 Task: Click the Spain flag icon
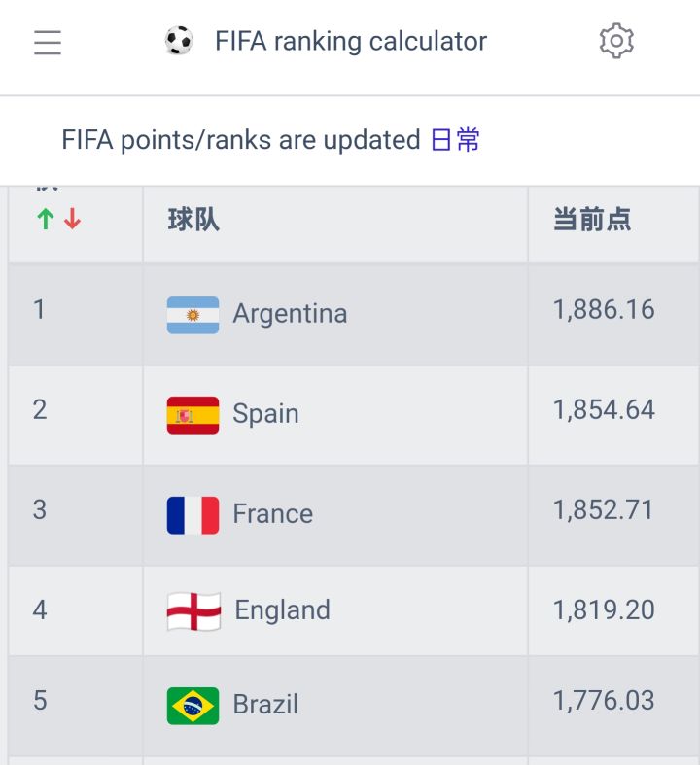[x=192, y=415]
